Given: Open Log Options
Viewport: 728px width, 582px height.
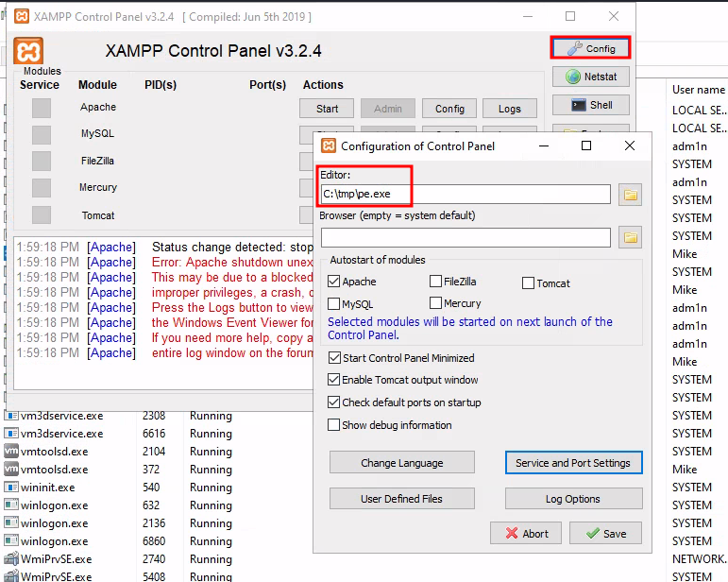Looking at the screenshot, I should [x=573, y=499].
